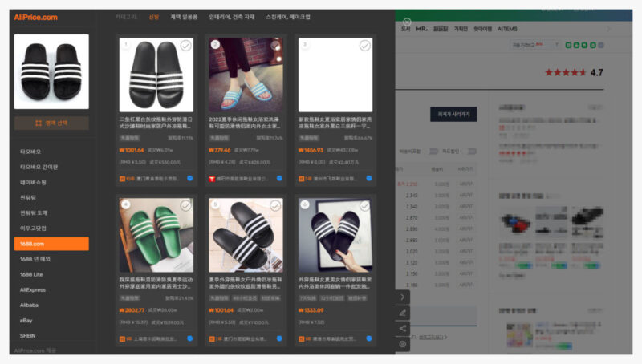Click the share icon on side toolbar
The height and width of the screenshot is (364, 642).
pos(403,327)
